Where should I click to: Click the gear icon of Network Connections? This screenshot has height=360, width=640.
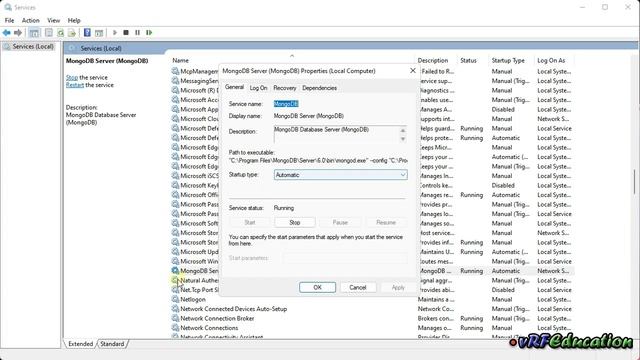(x=175, y=328)
